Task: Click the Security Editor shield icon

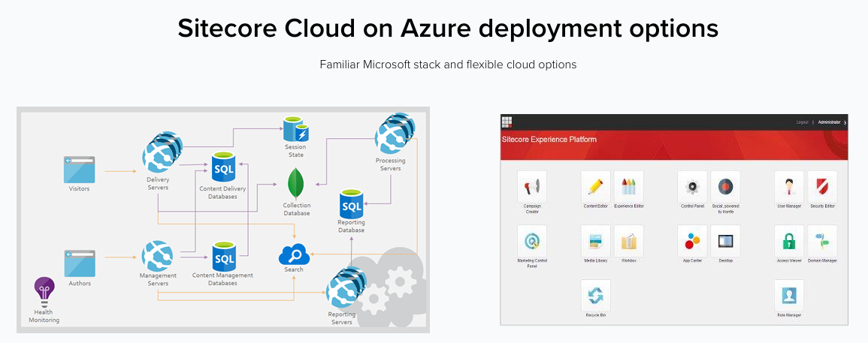Action: click(x=822, y=185)
